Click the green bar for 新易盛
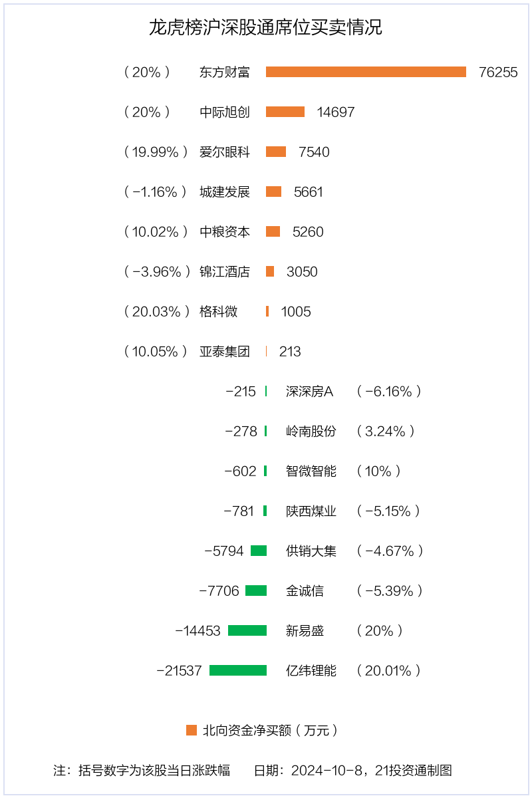This screenshot has height=798, width=532. click(x=247, y=630)
